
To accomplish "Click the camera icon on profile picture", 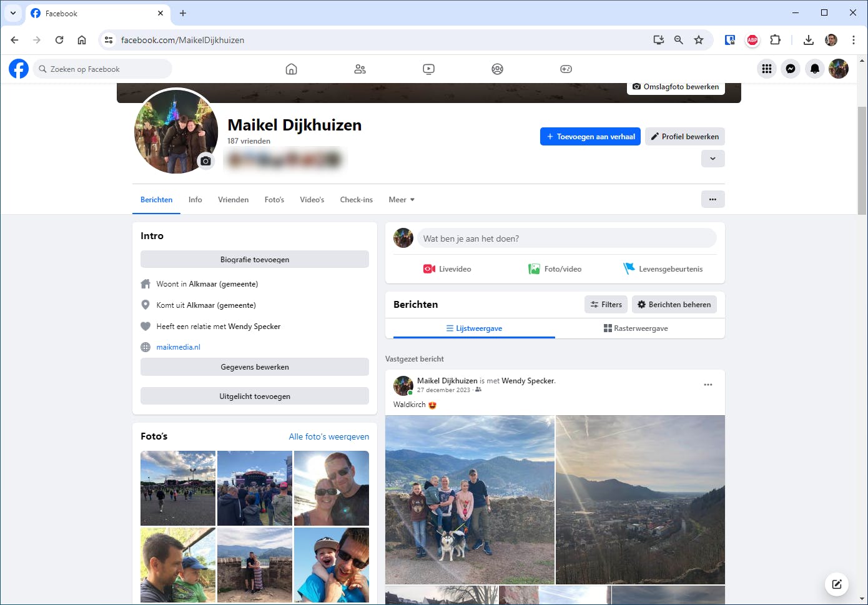I will click(x=205, y=161).
